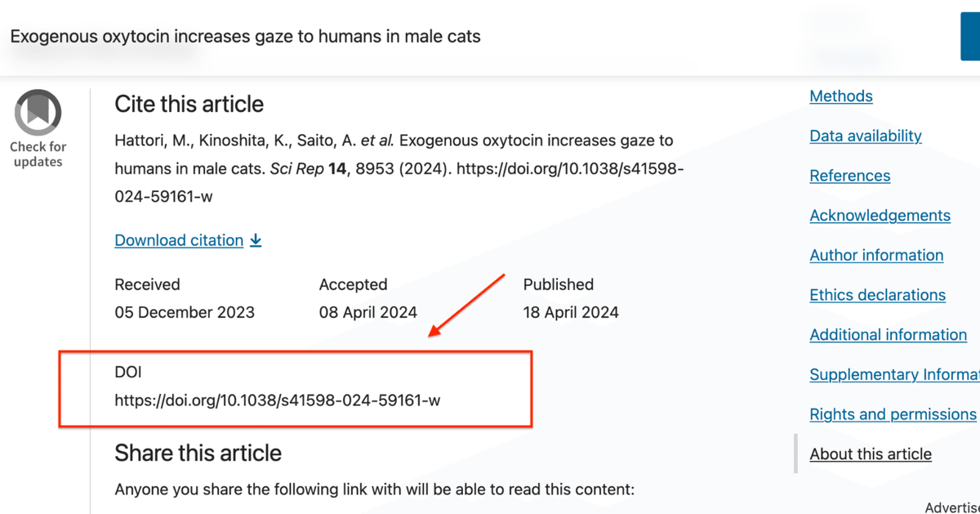Navigate to References in the sidebar
The width and height of the screenshot is (980, 514).
point(850,176)
